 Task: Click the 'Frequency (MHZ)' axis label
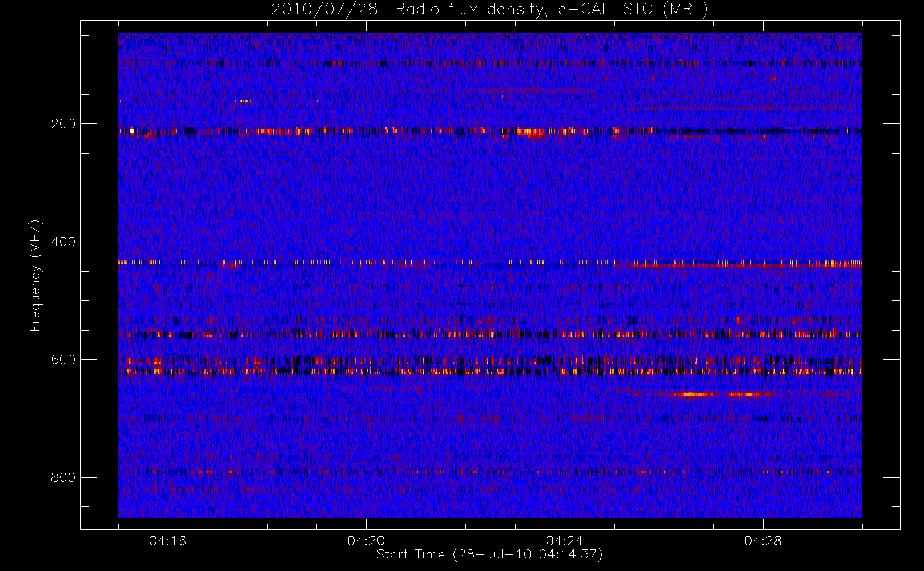click(x=35, y=275)
